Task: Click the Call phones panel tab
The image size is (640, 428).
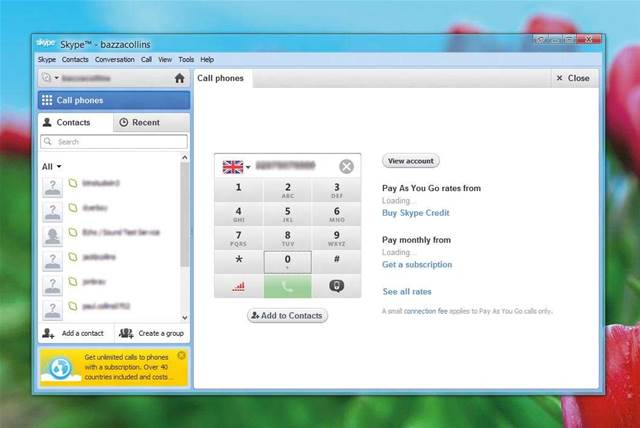Action: pyautogui.click(x=221, y=78)
